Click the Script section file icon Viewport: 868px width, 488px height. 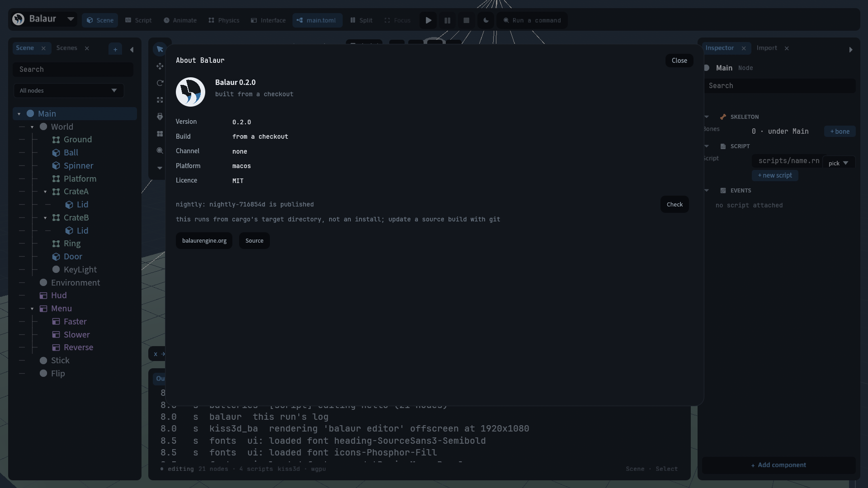[x=723, y=146]
